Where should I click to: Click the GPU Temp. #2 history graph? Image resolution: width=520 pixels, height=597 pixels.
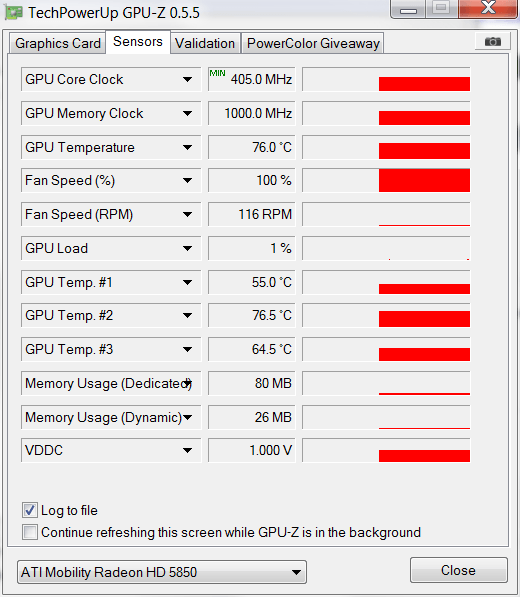[x=386, y=315]
